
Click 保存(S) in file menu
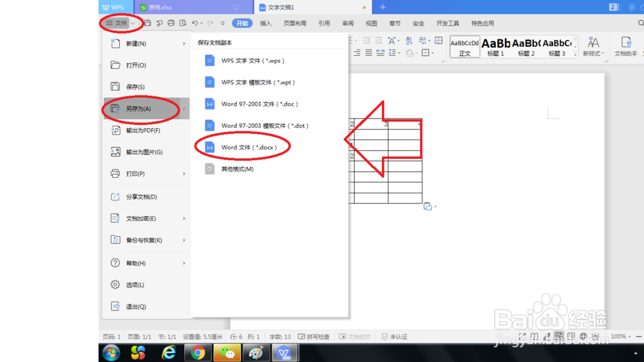[x=146, y=87]
